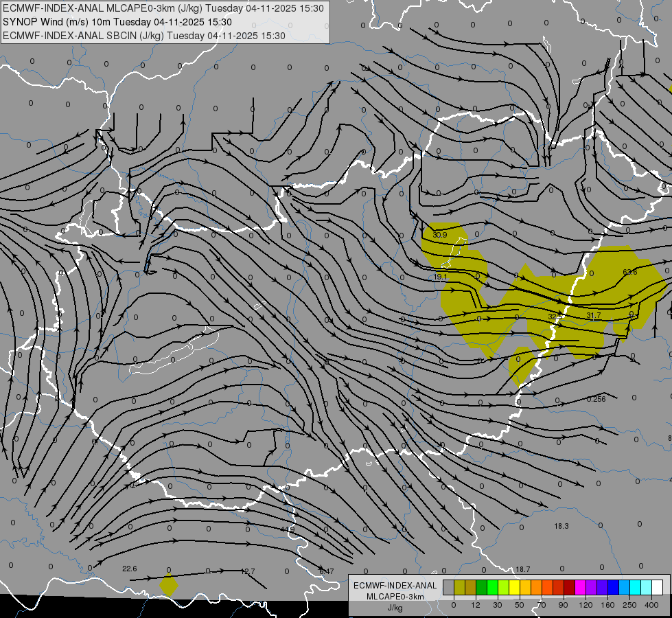This screenshot has height=618, width=672.
Task: Click the '0.256' value on the map
Action: tap(596, 399)
